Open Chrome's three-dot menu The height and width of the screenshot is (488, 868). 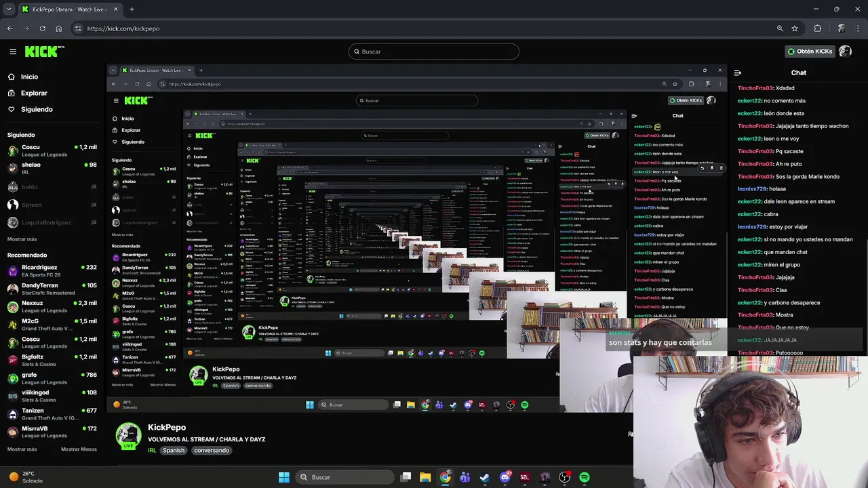[x=859, y=28]
